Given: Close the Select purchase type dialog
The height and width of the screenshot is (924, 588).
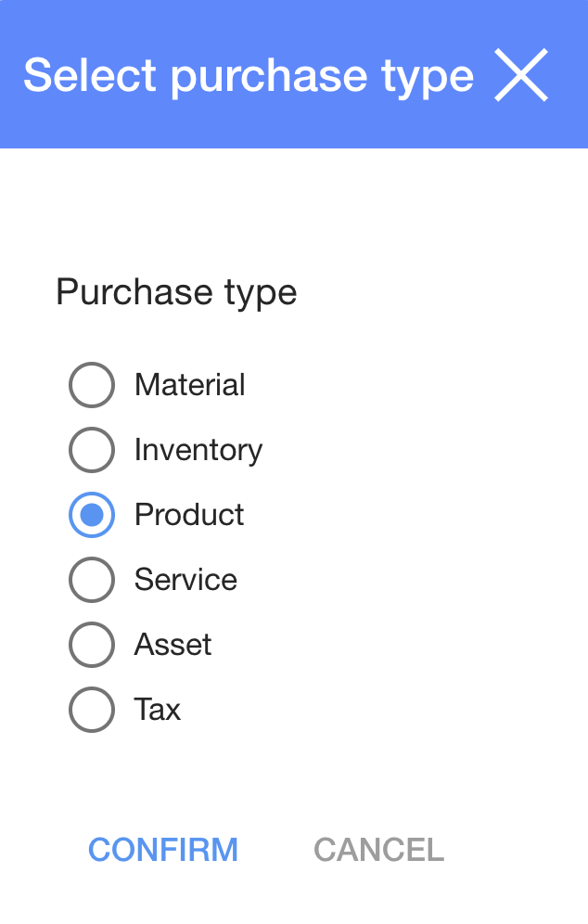Looking at the screenshot, I should (x=521, y=75).
